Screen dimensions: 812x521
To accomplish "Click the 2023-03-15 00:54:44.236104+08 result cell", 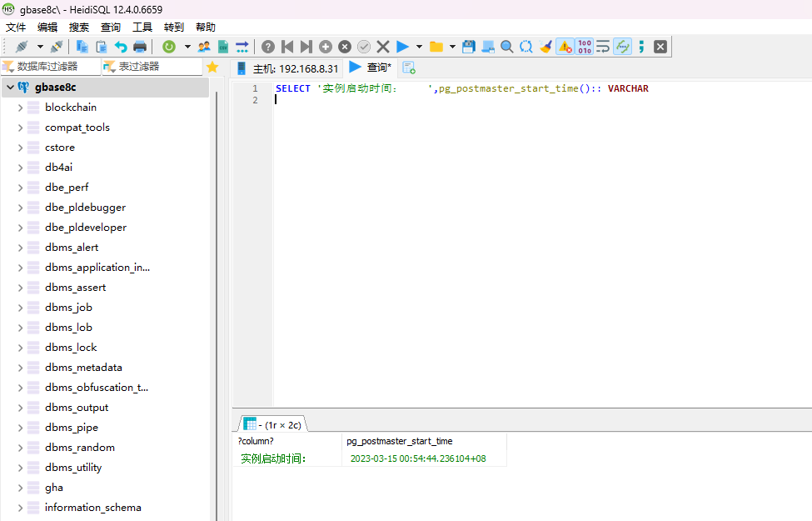I will [x=424, y=458].
